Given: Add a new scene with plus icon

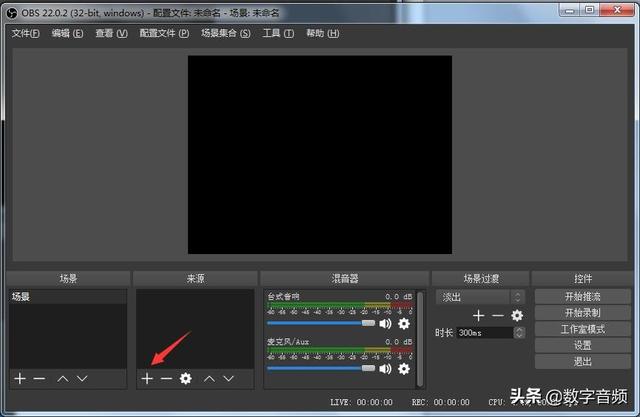Looking at the screenshot, I should click(20, 379).
